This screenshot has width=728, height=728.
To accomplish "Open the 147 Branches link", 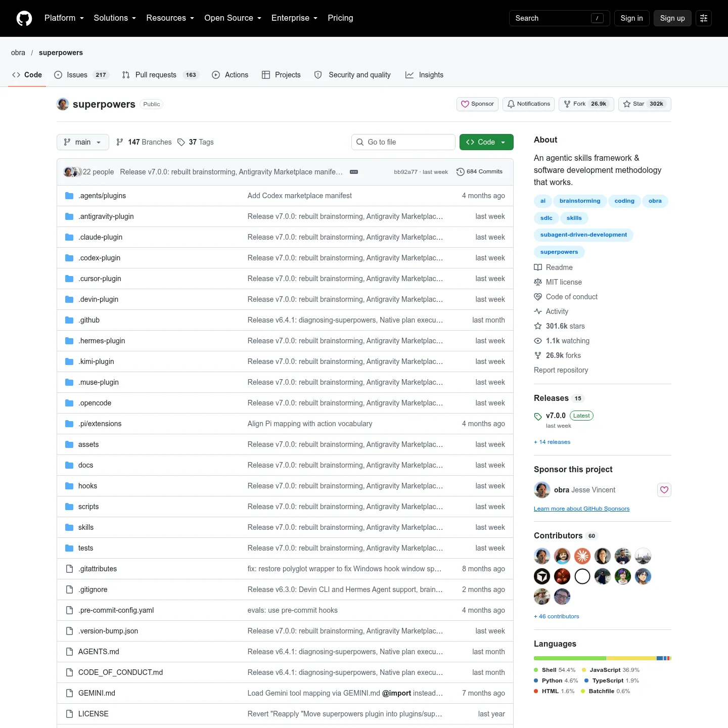I will [x=144, y=142].
